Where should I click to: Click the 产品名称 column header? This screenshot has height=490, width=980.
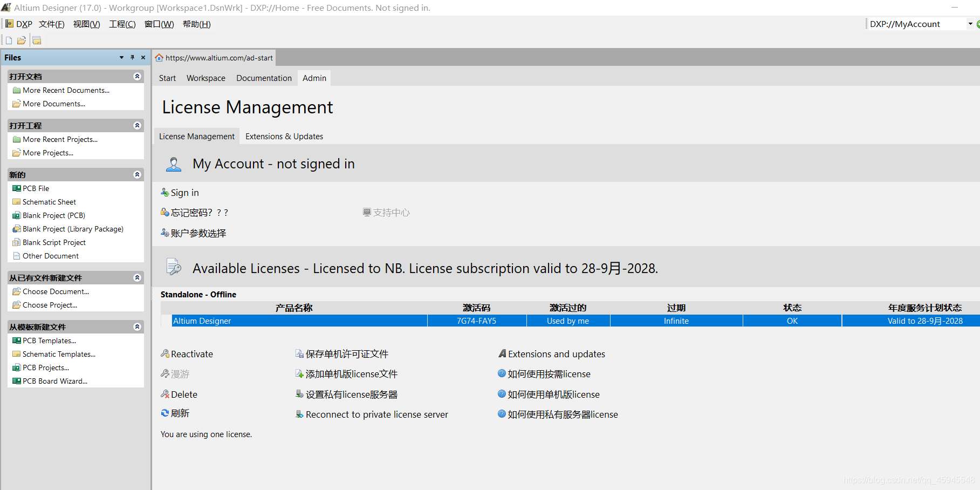[x=294, y=308]
